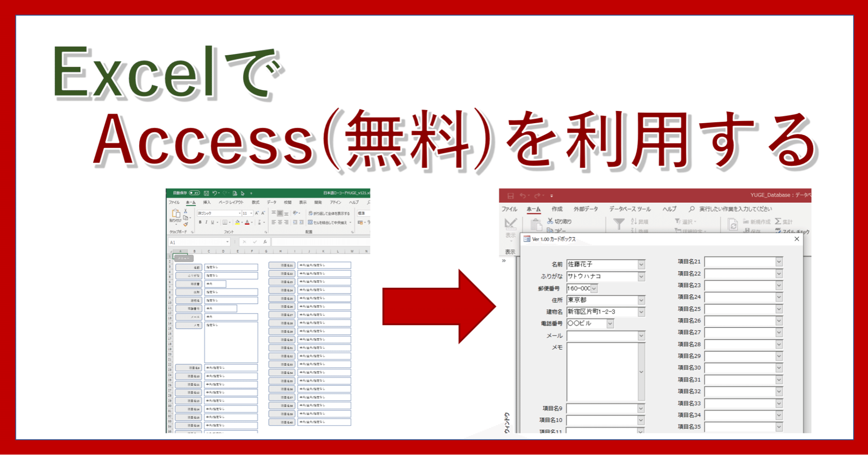Open item 21 field dropdown arrow
868x455 pixels.
779,262
